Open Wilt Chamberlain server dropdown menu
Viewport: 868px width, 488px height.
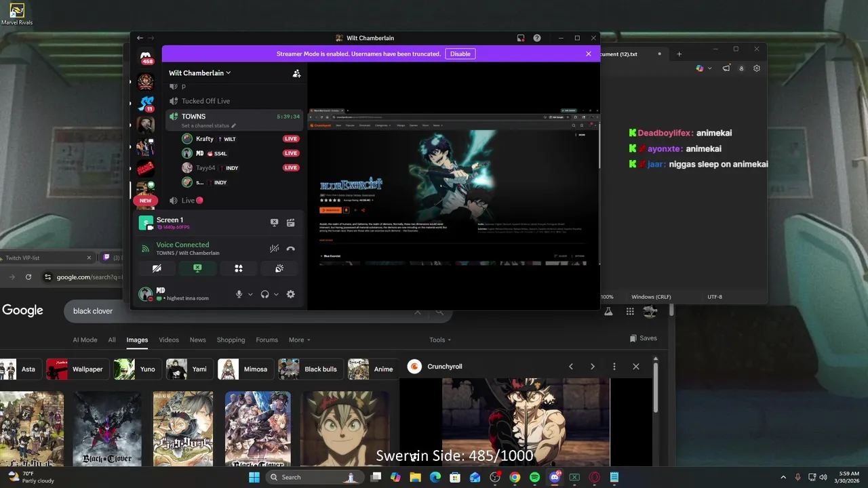200,73
